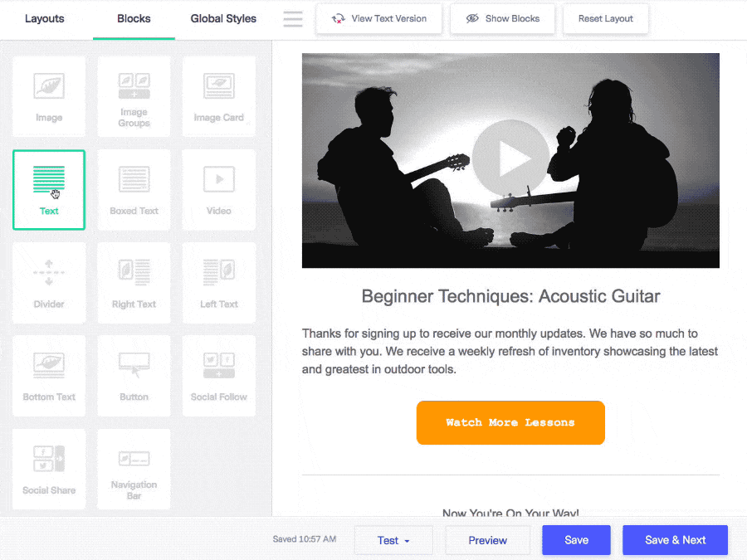This screenshot has width=747, height=560.
Task: Add the Navigation Bar block
Action: 134,469
